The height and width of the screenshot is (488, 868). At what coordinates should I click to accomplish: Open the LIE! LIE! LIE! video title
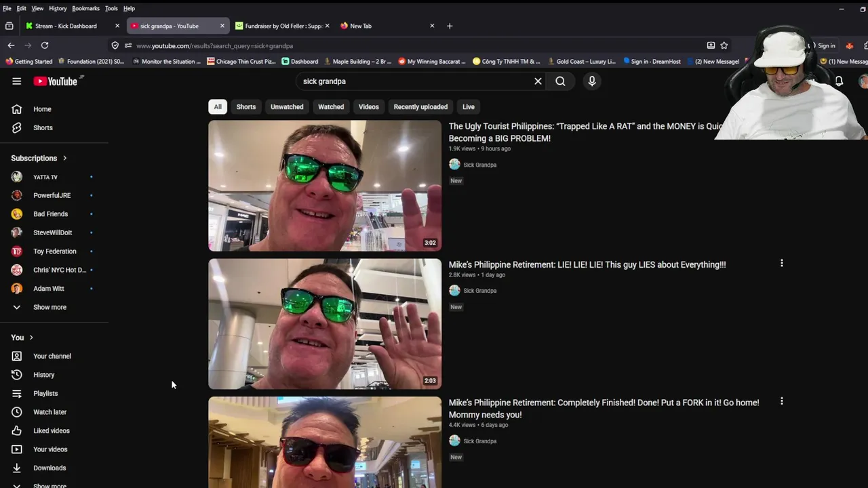[587, 265]
